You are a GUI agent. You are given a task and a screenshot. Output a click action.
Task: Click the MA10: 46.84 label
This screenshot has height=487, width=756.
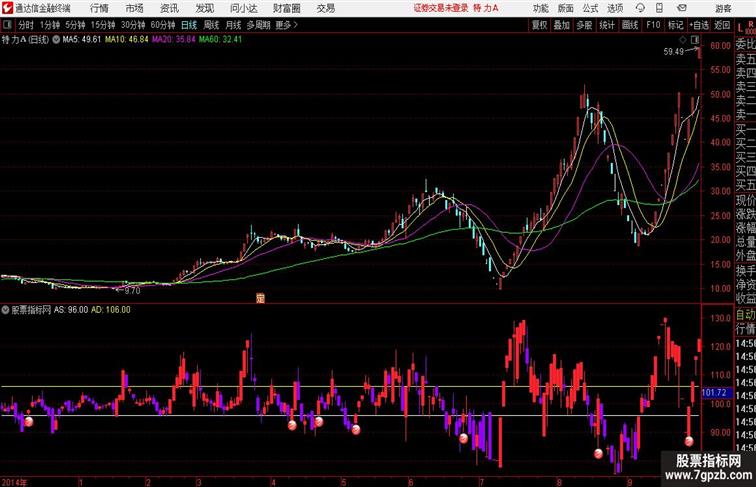click(x=127, y=40)
